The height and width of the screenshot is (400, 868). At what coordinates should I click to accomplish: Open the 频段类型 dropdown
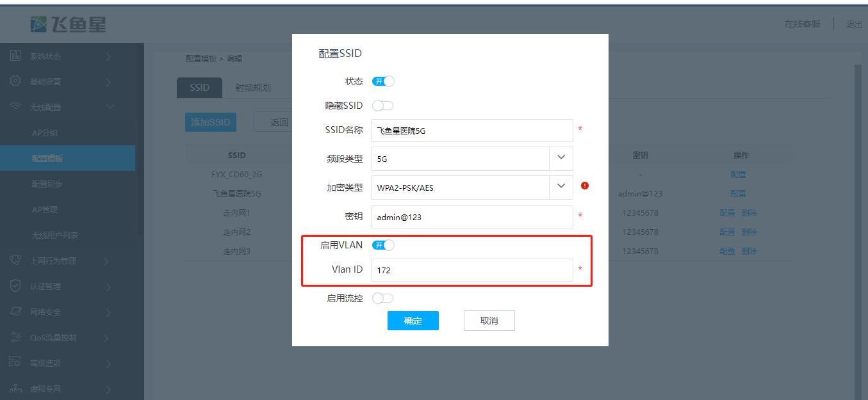tap(561, 158)
